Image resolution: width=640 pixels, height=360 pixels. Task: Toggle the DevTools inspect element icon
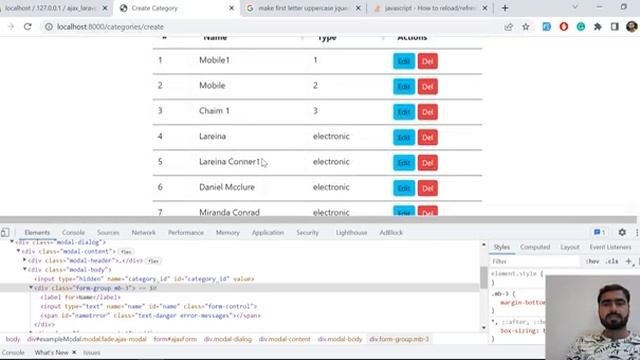tap(5, 233)
